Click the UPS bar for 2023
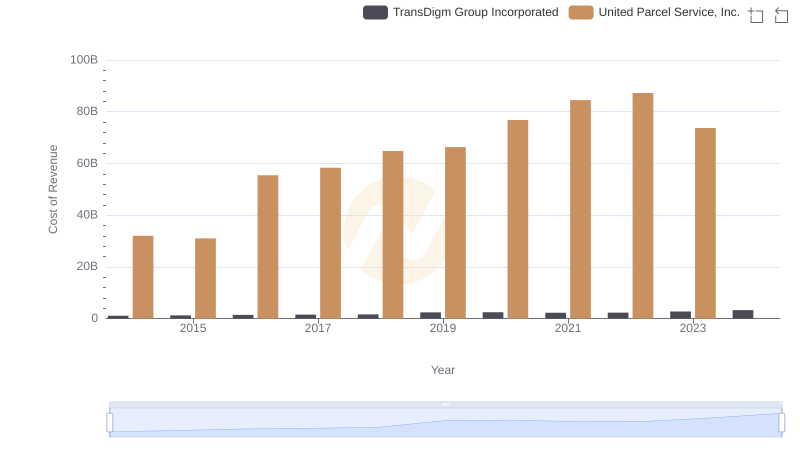Image resolution: width=800 pixels, height=461 pixels. point(705,223)
